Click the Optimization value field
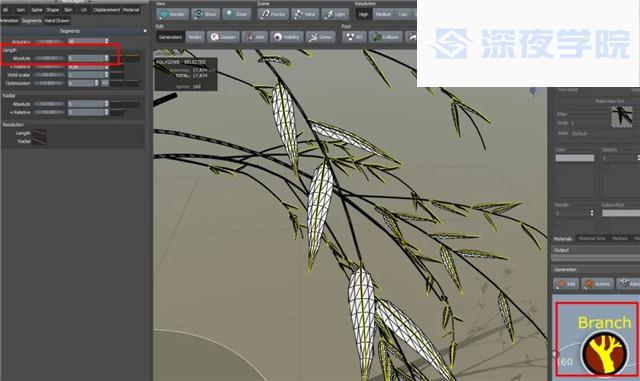The width and height of the screenshot is (640, 381). click(x=81, y=83)
